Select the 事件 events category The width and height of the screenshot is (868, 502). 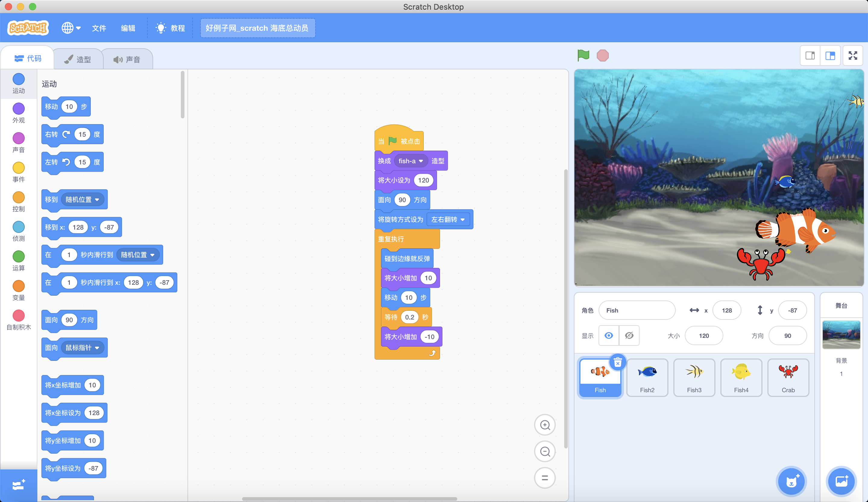pyautogui.click(x=19, y=172)
